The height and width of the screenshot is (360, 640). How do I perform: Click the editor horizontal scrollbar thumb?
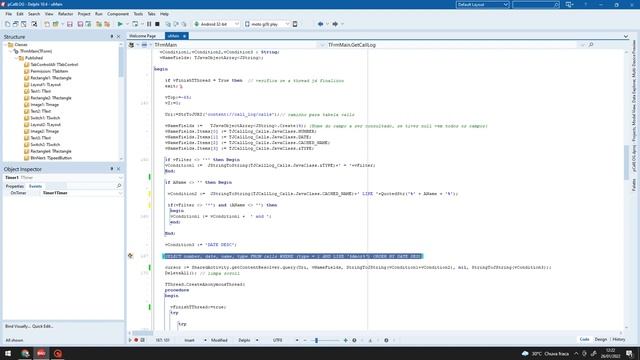[x=142, y=333]
